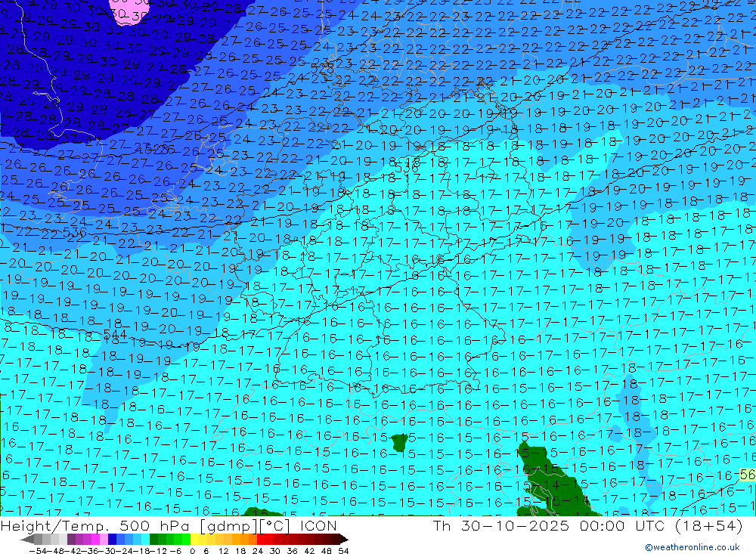Click the pink shaded region at the map top

tap(129, 11)
